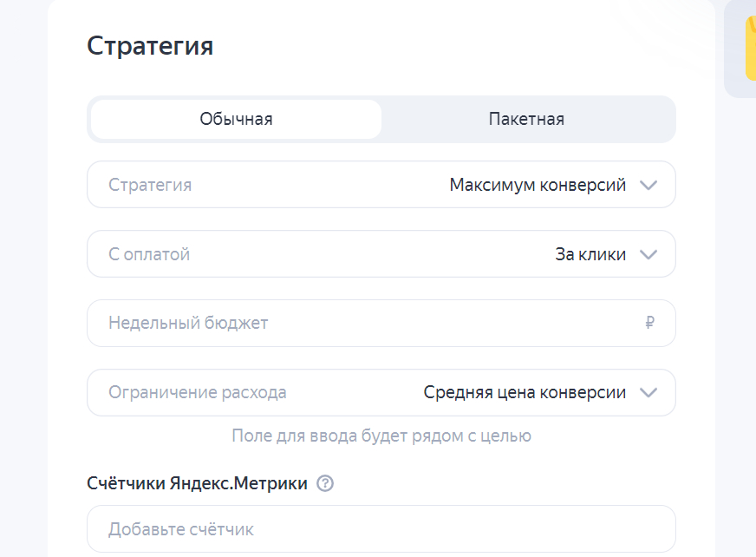This screenshot has height=557, width=756.
Task: Expand the За клики payment option list
Action: tap(590, 254)
